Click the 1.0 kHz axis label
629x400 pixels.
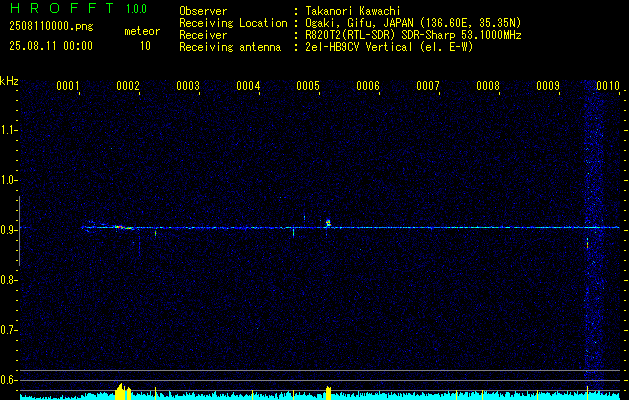[x=8, y=180]
